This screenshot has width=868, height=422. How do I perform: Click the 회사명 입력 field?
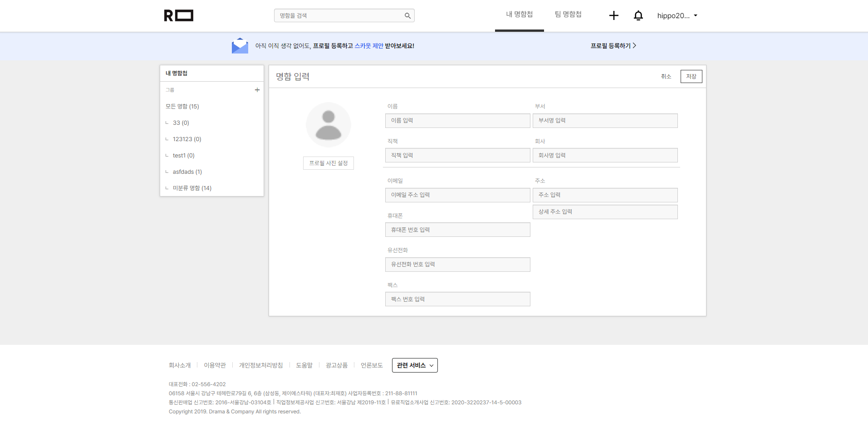(605, 155)
